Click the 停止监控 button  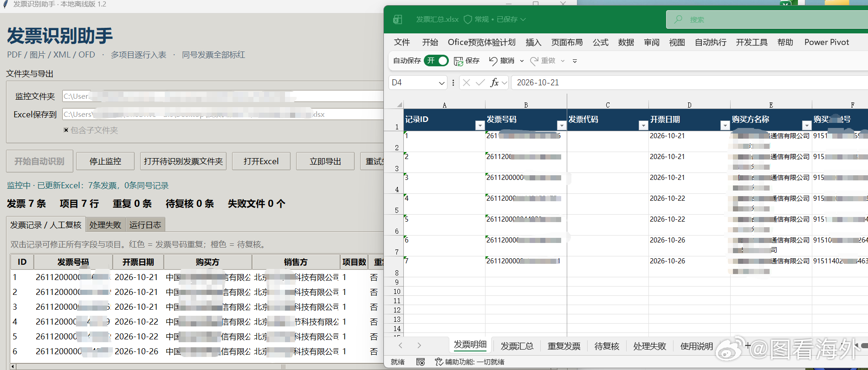105,161
